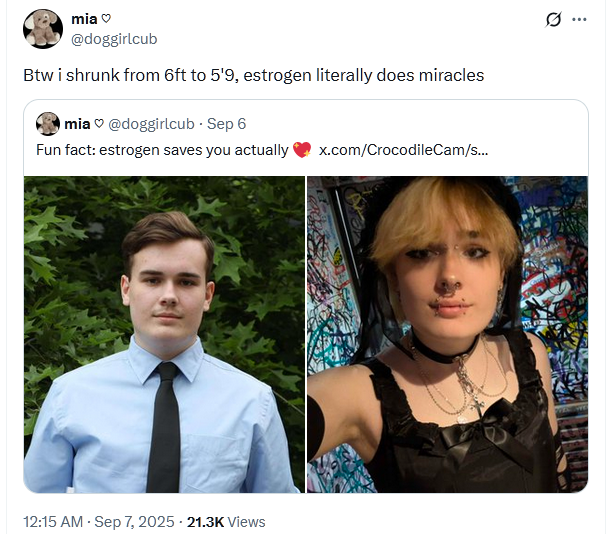Click the sparkling heart emoji in quote
The width and height of the screenshot is (611, 534).
pyautogui.click(x=302, y=150)
